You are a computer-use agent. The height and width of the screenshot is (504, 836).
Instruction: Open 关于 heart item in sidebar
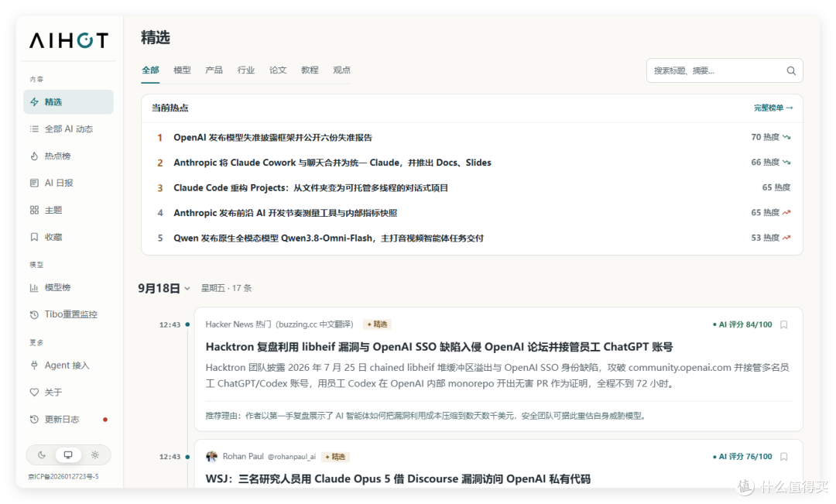(x=68, y=393)
